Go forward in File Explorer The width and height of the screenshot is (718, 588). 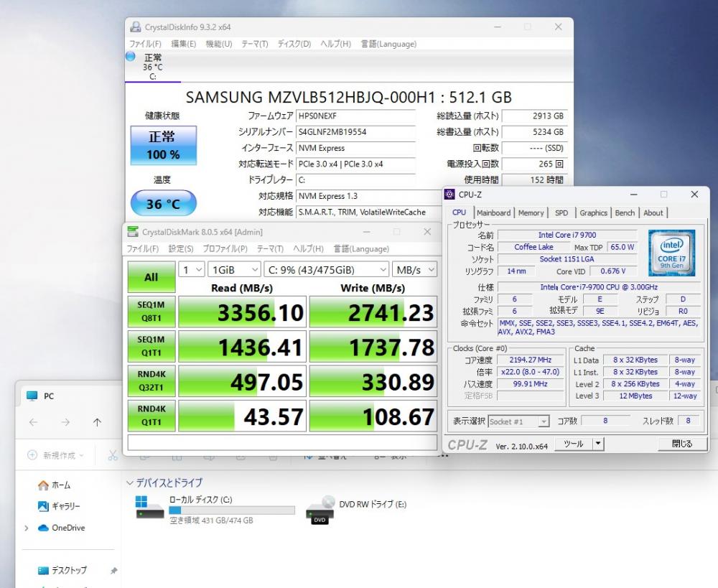(x=65, y=421)
